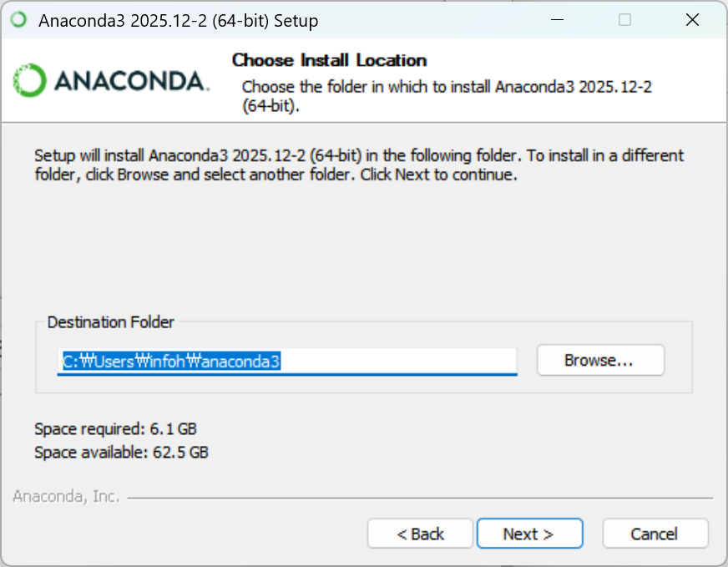728x567 pixels.
Task: Click the 'Space required: 6.1 GB' text
Action: tap(115, 429)
